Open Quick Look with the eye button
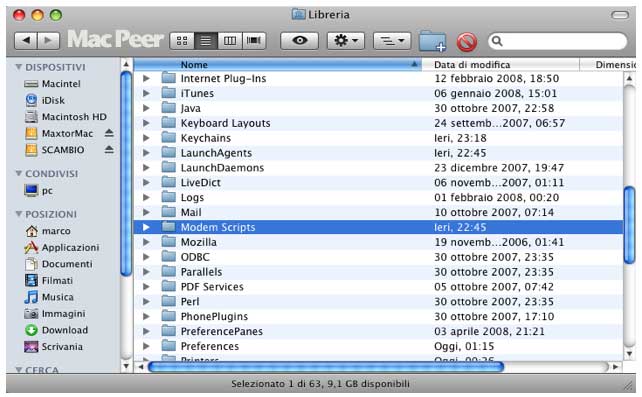The height and width of the screenshot is (397, 642). click(300, 41)
